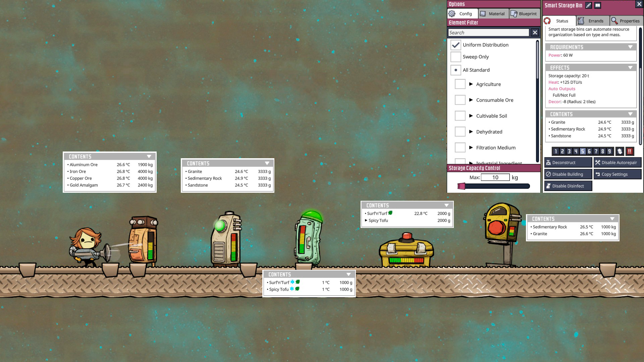This screenshot has width=644, height=362.
Task: Click the checklist icon on Errands tab
Action: pyautogui.click(x=581, y=21)
